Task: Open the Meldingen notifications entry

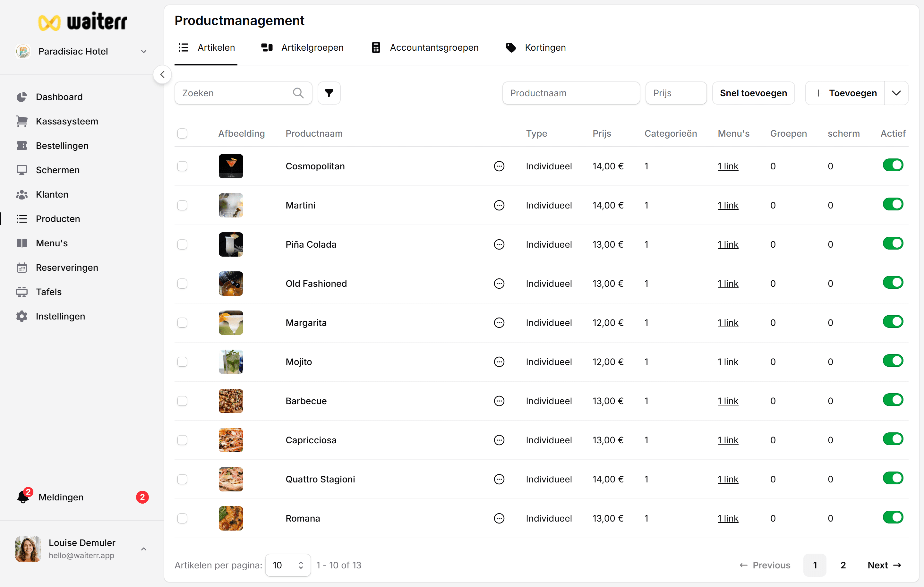Action: pyautogui.click(x=82, y=497)
